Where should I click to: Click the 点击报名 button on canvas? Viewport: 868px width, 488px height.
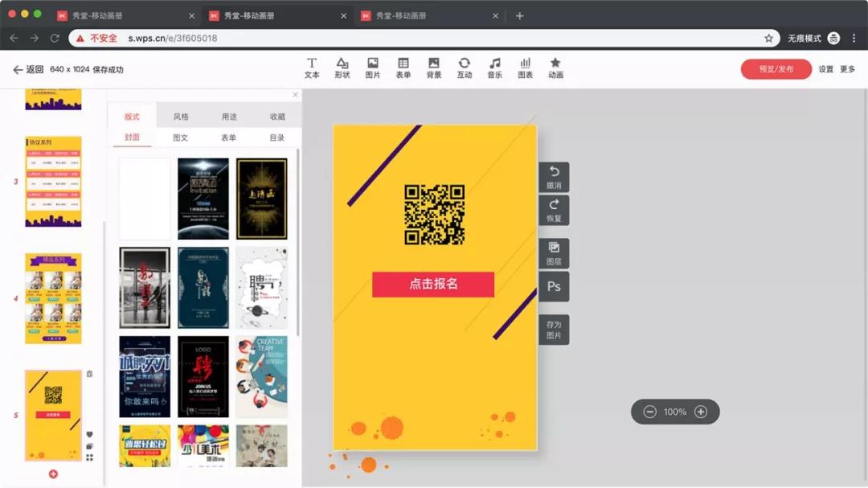(433, 284)
